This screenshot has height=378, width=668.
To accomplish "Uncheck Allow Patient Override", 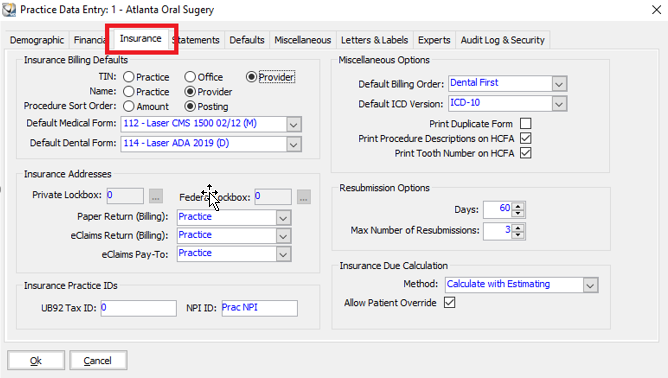I will 449,303.
